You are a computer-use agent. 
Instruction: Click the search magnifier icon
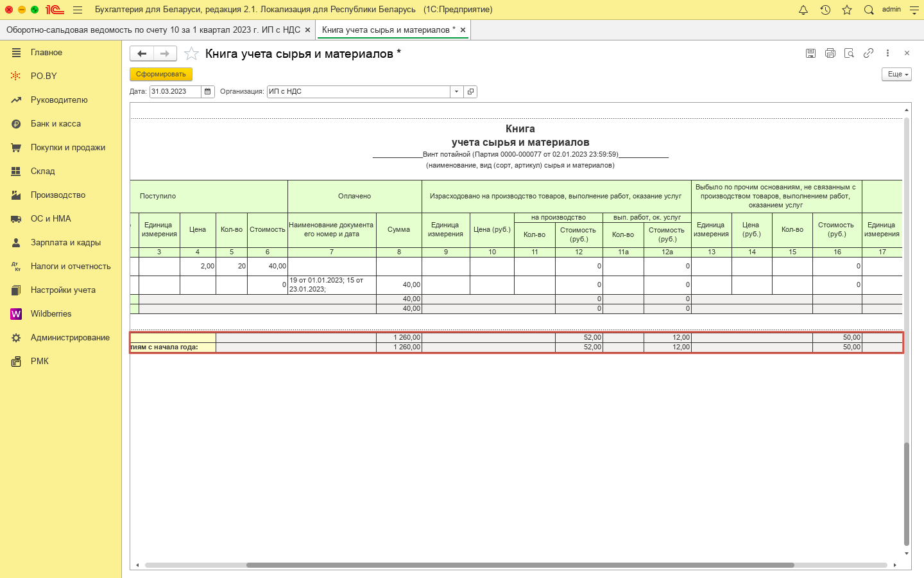click(x=869, y=10)
